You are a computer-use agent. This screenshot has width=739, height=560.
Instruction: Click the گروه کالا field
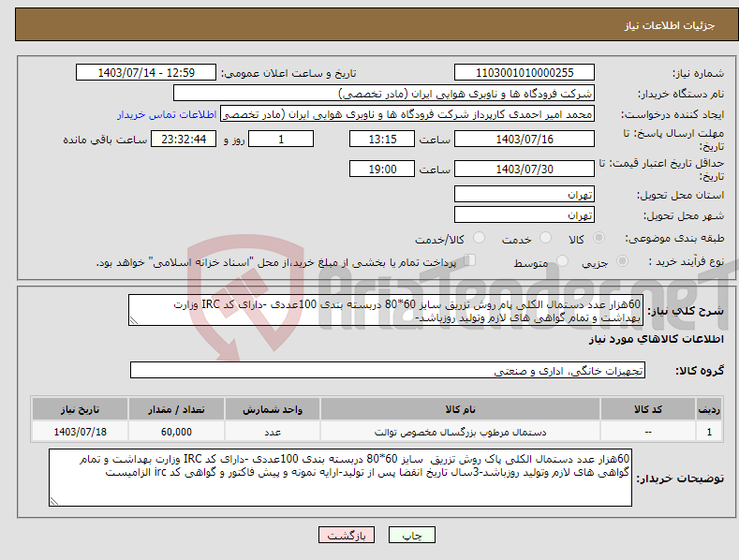[x=388, y=371]
